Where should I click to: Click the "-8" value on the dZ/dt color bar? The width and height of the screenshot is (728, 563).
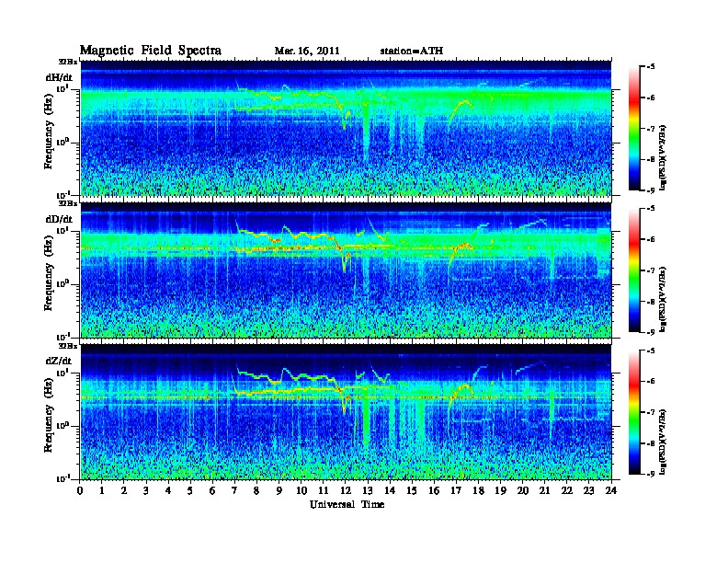click(651, 443)
